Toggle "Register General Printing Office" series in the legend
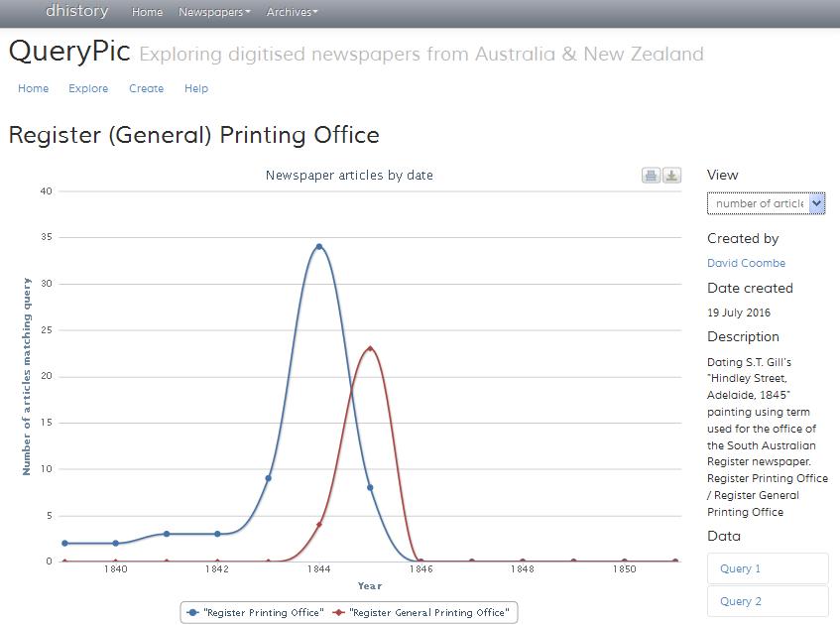This screenshot has width=840, height=625. (x=420, y=613)
